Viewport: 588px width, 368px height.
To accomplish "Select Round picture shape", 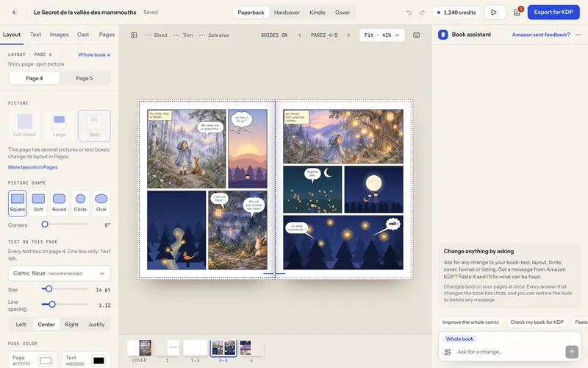I will (x=60, y=203).
